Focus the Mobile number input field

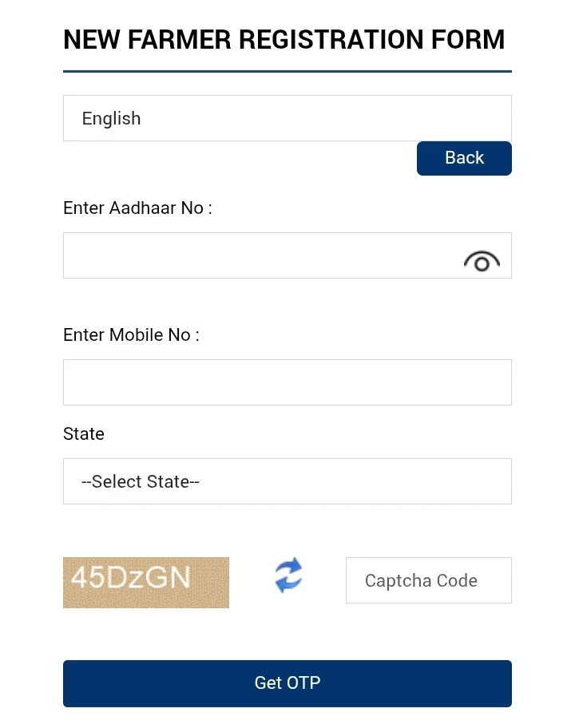[x=287, y=382]
